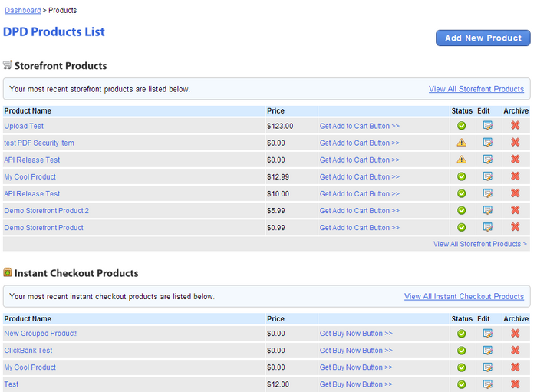Get Add to Cart Button for Upload Test

tap(359, 126)
